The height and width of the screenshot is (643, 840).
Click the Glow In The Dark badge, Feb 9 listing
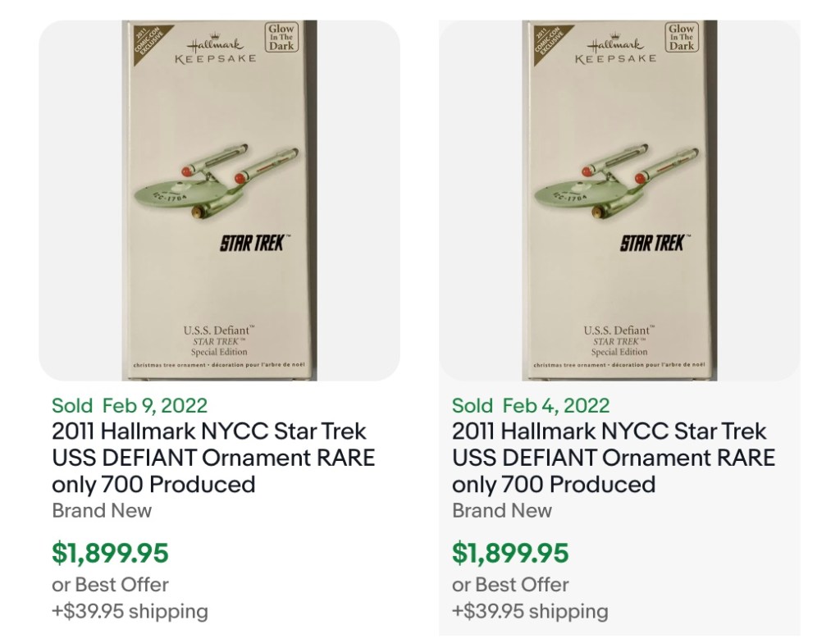pyautogui.click(x=281, y=38)
